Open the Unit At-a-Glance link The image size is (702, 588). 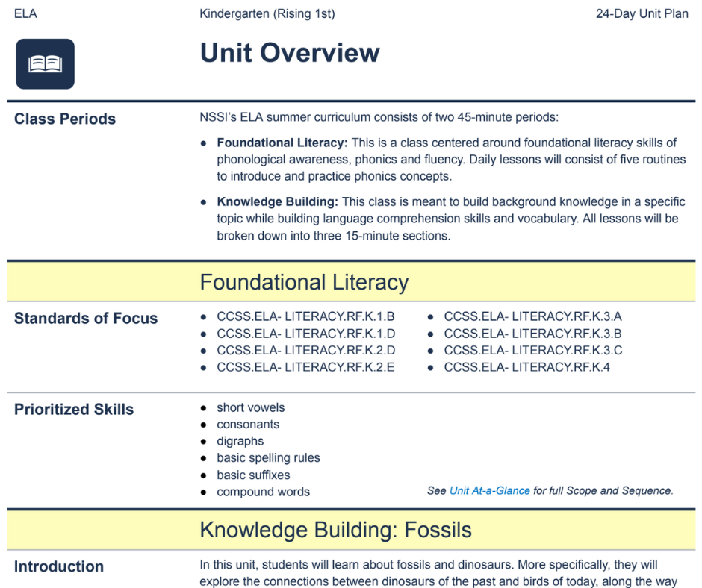click(489, 491)
